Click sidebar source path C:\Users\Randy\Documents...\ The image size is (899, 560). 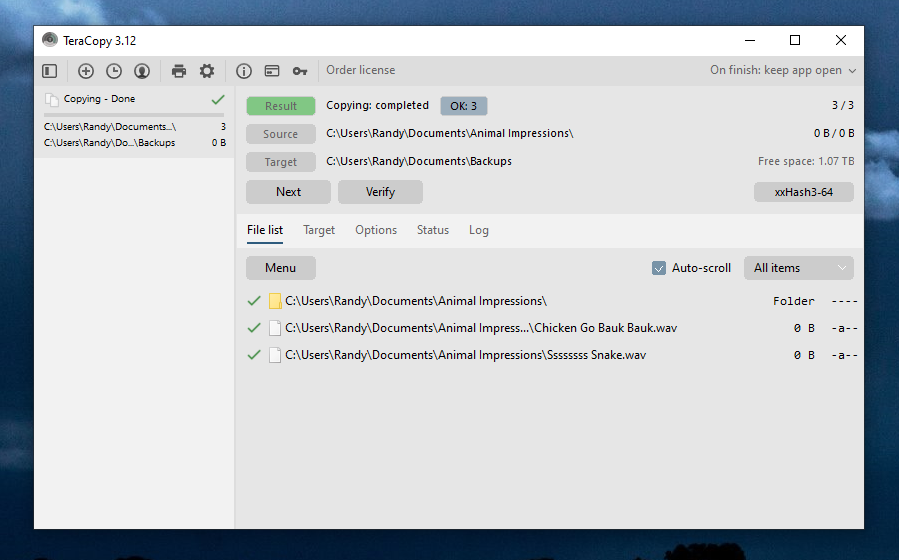click(x=110, y=127)
